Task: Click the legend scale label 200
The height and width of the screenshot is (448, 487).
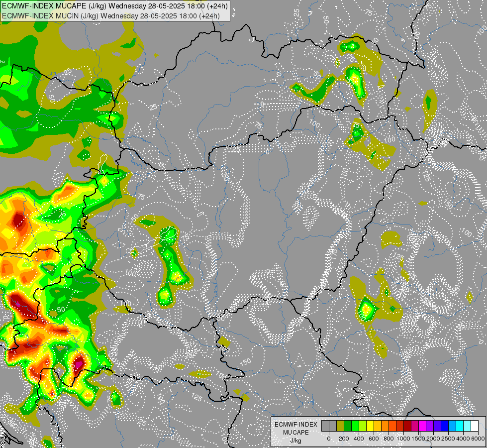Action: 344,439
